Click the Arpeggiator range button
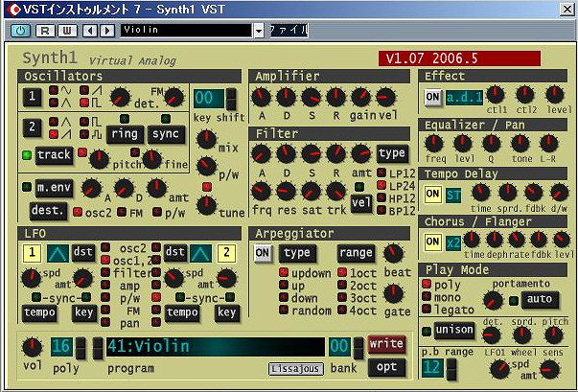The width and height of the screenshot is (578, 392). coord(356,253)
